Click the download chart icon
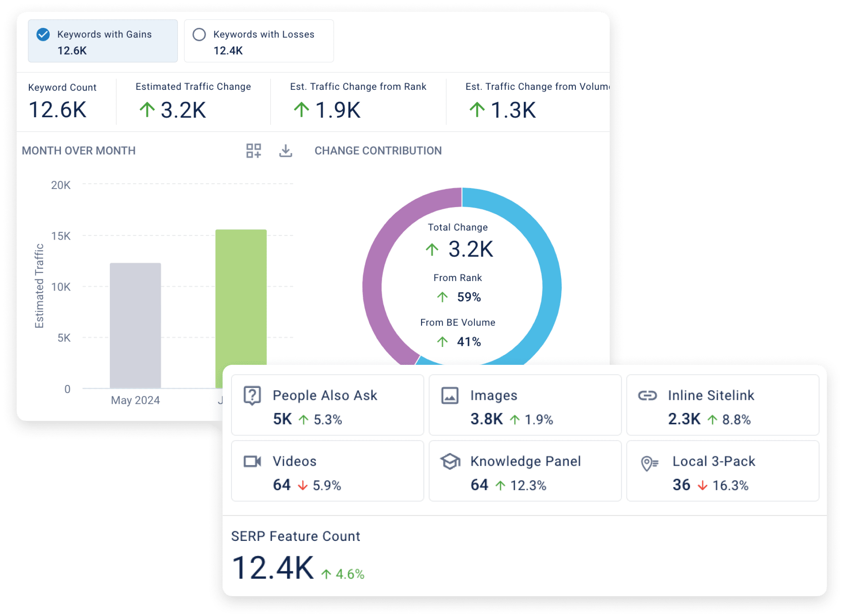This screenshot has height=616, width=842. pos(286,151)
